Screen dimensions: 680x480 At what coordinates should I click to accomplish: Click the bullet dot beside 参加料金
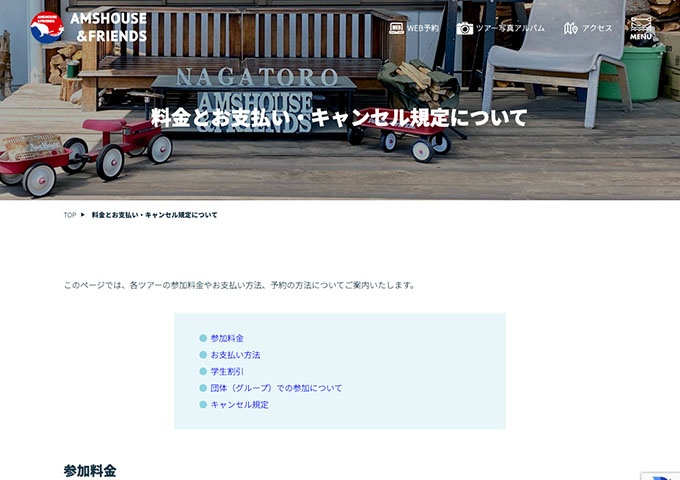[203, 338]
